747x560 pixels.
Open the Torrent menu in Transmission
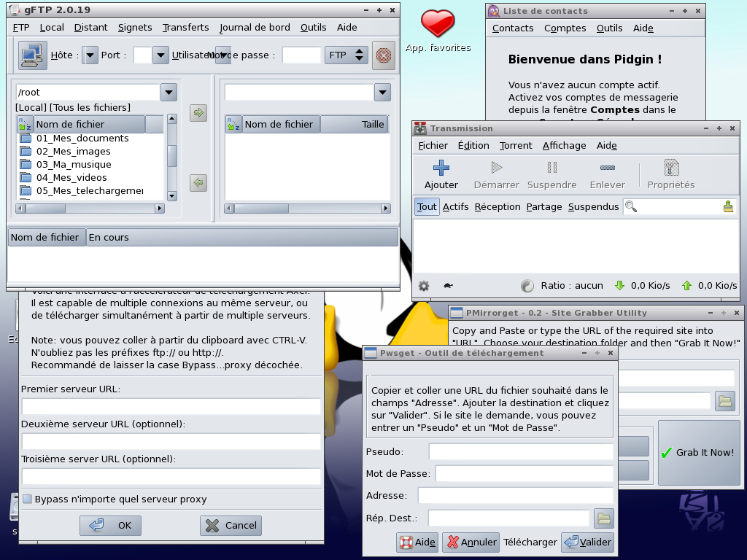coord(516,146)
